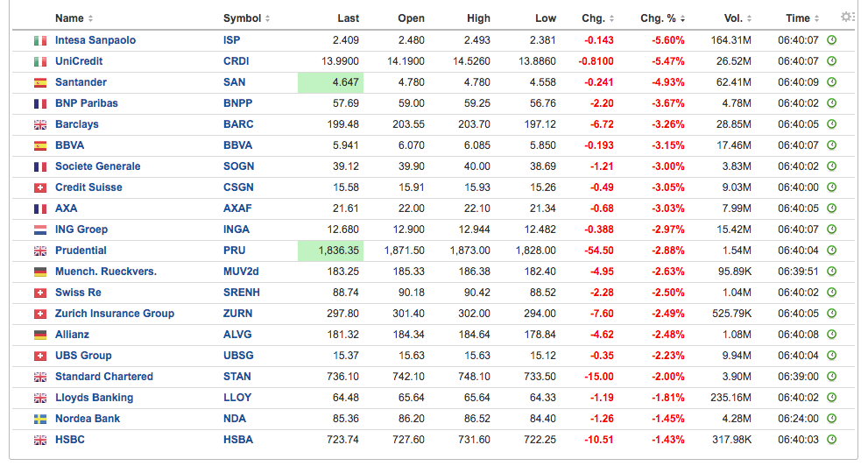868x473 pixels.
Task: Click the clock icon in UniCredit row
Action: (x=831, y=61)
